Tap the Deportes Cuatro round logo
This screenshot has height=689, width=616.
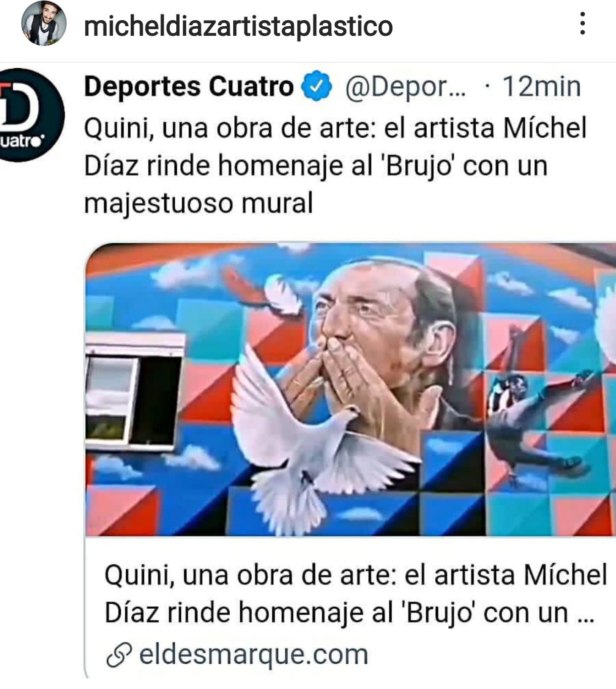click(x=28, y=115)
